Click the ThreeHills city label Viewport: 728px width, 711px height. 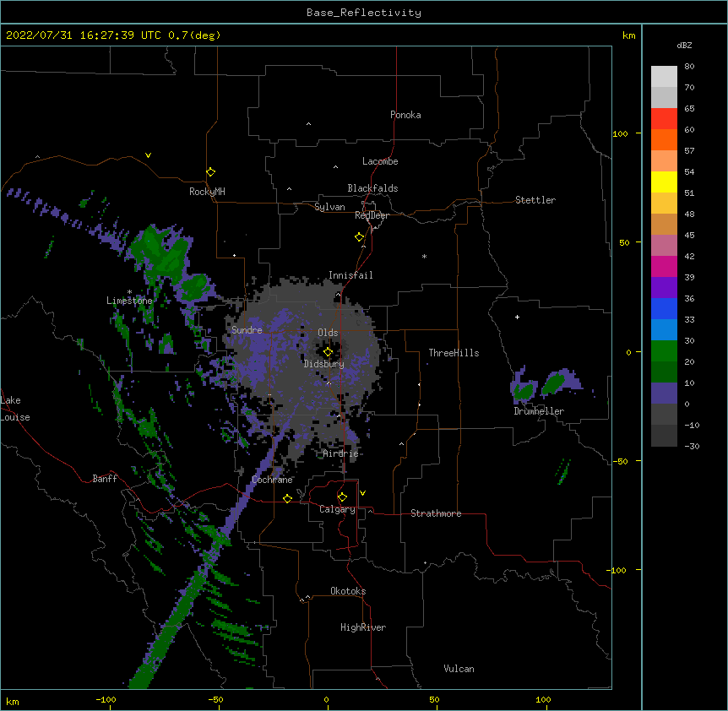click(x=454, y=353)
